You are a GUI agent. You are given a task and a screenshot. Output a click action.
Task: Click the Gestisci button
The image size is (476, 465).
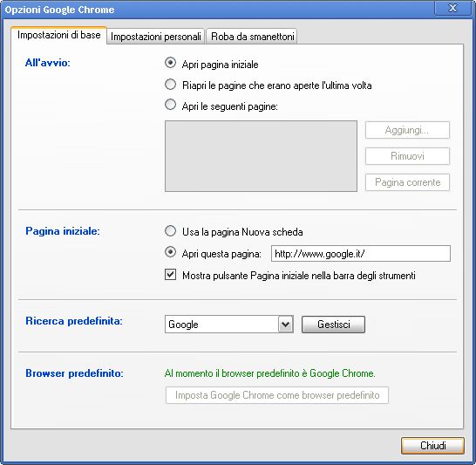(333, 325)
